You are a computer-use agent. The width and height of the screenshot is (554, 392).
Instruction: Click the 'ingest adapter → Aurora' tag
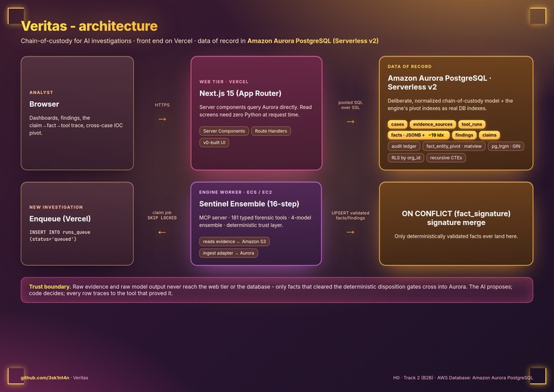(228, 253)
